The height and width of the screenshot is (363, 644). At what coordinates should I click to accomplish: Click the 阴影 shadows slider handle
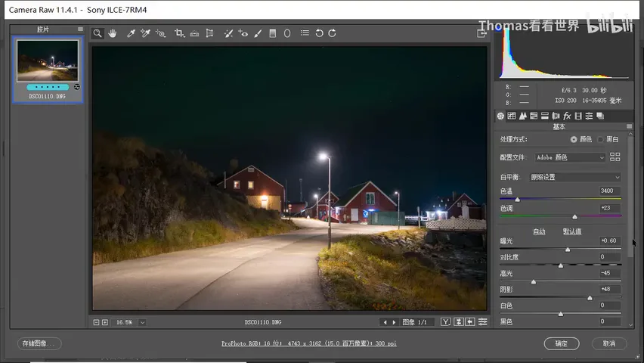pos(590,298)
